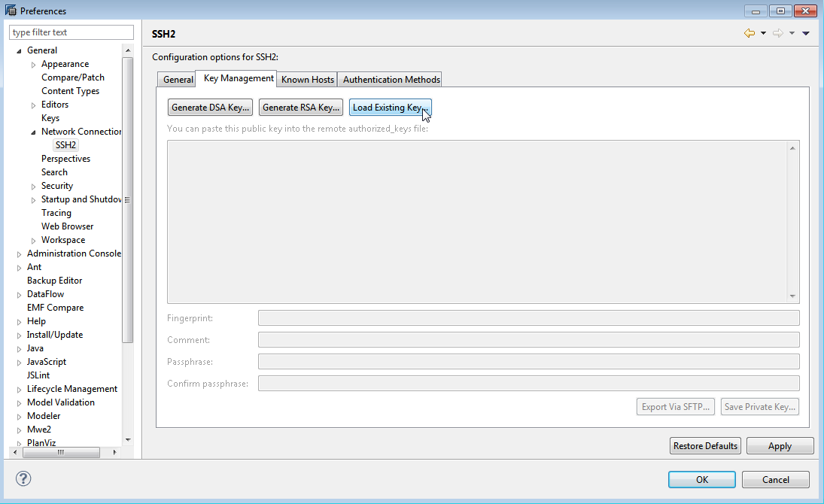Viewport: 824px width, 504px height.
Task: Open the Known Hosts tab
Action: (308, 79)
